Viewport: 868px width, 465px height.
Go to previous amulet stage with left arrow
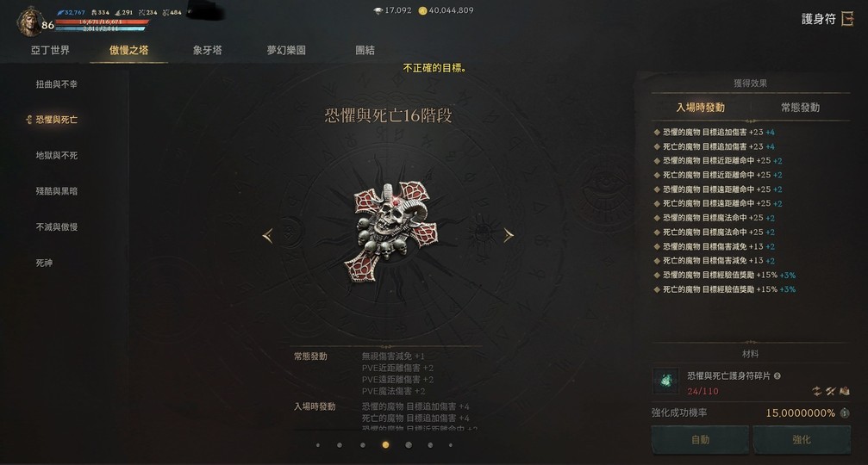(x=267, y=236)
